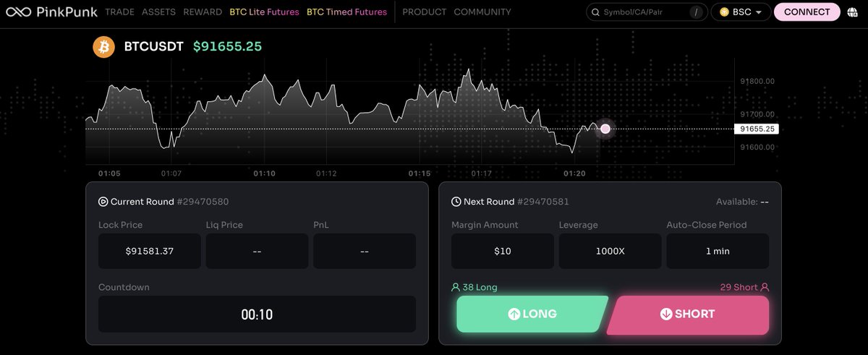Screen dimensions: 868x355
Task: Click the PinkPunk infinity logo
Action: pyautogui.click(x=17, y=12)
